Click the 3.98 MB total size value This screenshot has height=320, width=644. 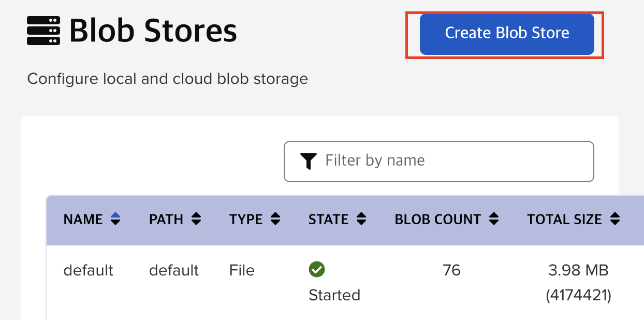coord(578,270)
